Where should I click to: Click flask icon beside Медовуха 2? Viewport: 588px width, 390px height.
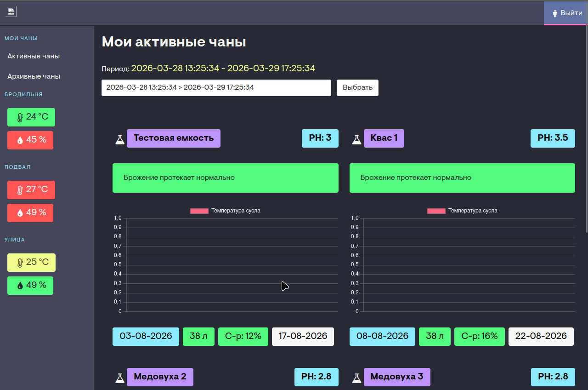(120, 378)
